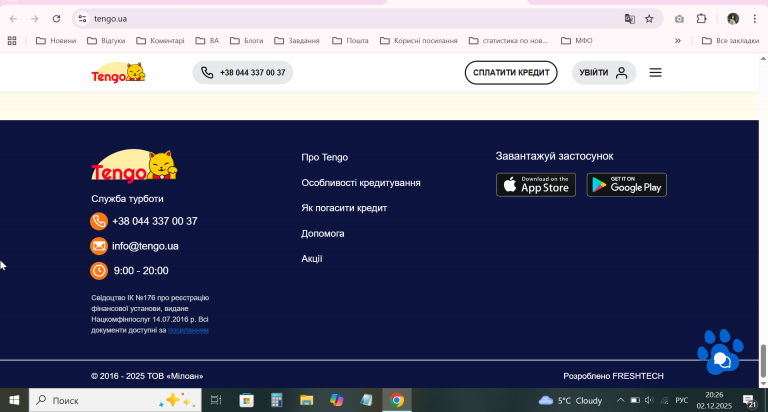Image resolution: width=768 pixels, height=412 pixels.
Task: Follow the посиланням documents link
Action: point(188,330)
